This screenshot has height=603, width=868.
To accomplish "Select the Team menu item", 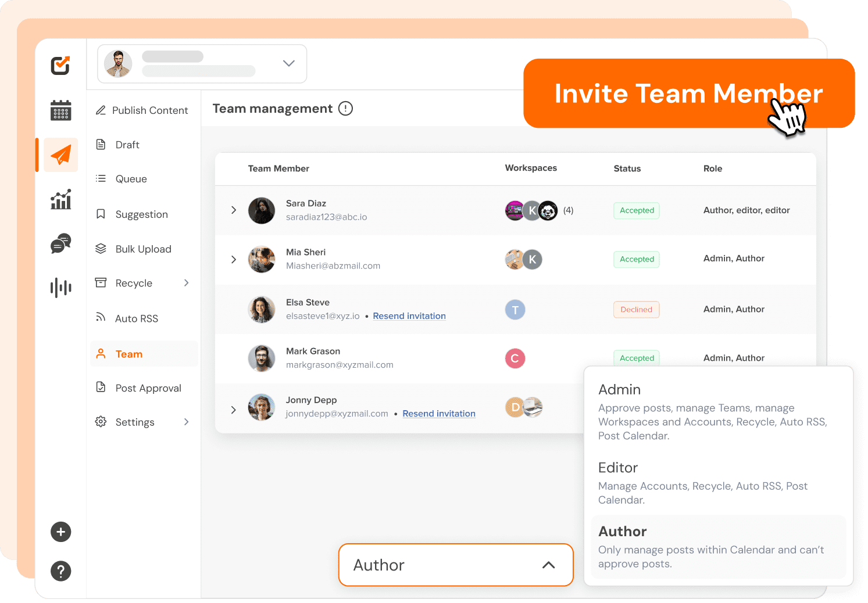I will (128, 354).
